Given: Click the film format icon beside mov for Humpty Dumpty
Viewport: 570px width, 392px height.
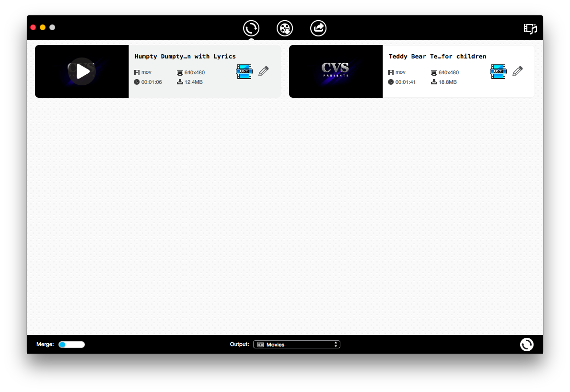Looking at the screenshot, I should coord(137,73).
